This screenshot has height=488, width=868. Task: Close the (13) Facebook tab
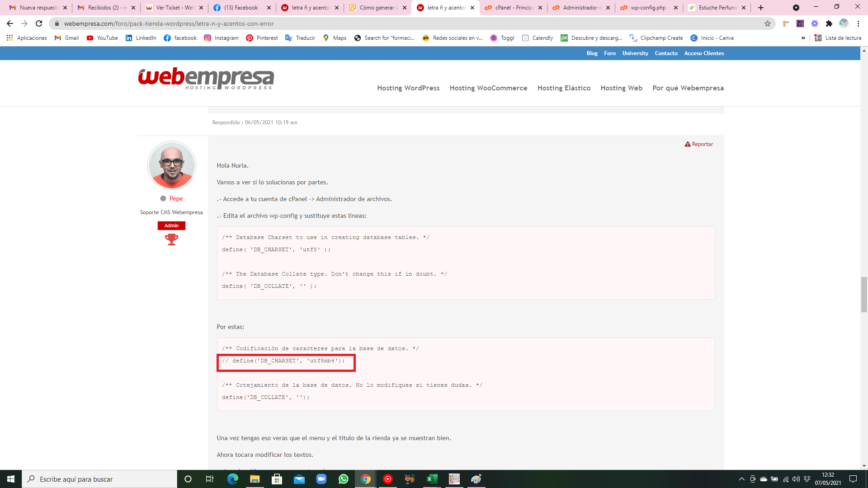pyautogui.click(x=269, y=8)
